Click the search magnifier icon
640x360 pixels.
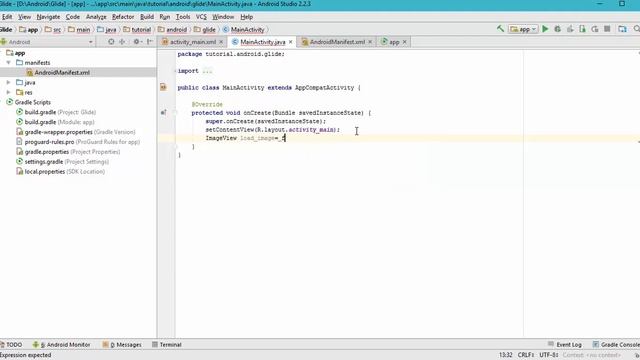(x=636, y=29)
